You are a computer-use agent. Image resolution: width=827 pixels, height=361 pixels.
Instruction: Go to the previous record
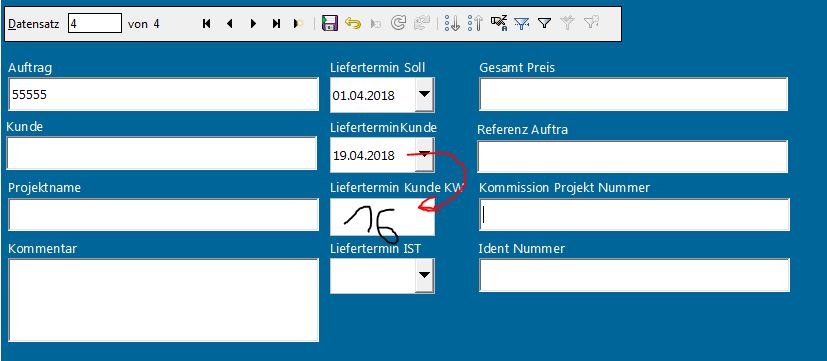coord(229,24)
